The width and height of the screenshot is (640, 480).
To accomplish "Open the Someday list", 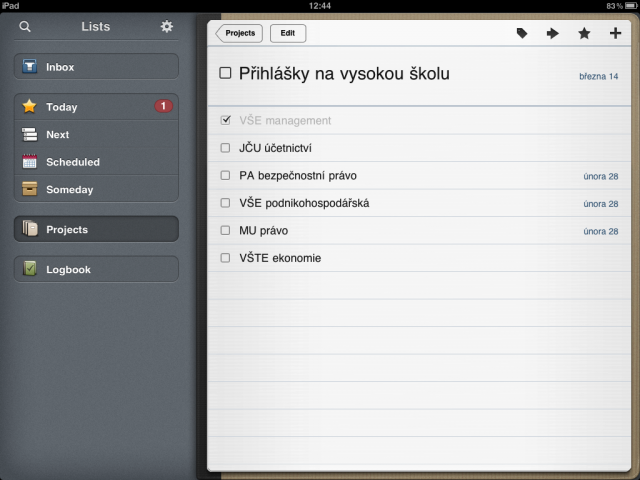I will pos(96,189).
